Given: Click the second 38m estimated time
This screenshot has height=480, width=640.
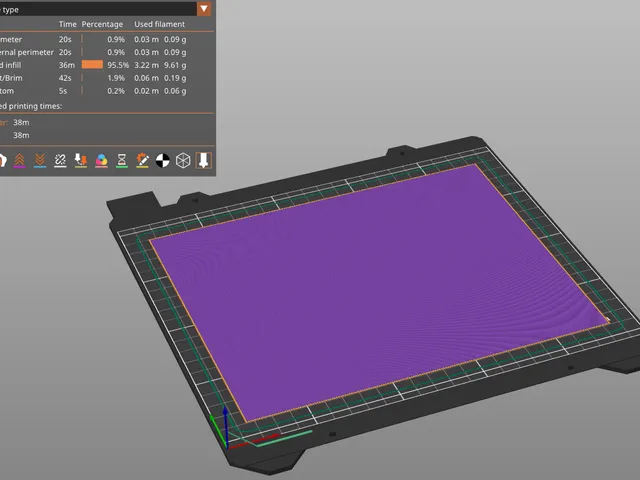Looking at the screenshot, I should click(x=21, y=135).
